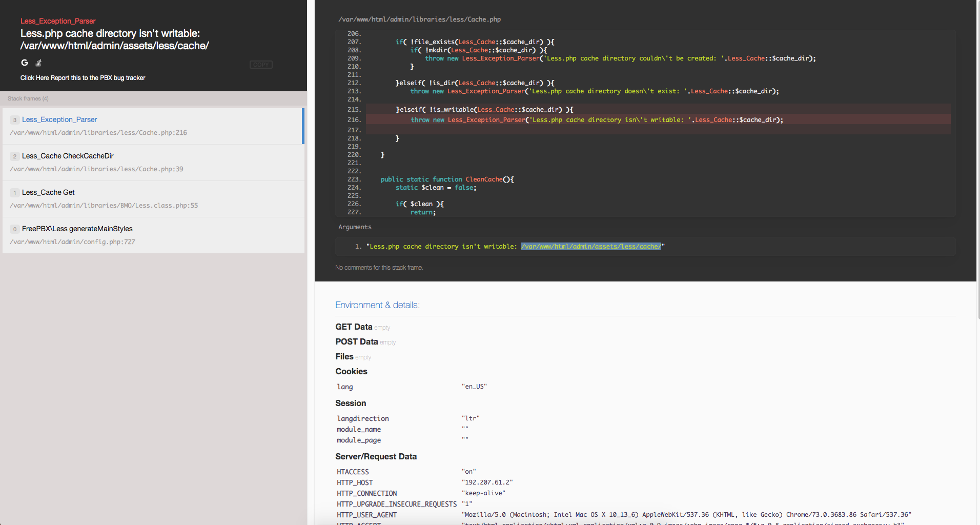Select stack frame Less_Cache CheckCacheDir
The image size is (980, 525).
[153, 163]
